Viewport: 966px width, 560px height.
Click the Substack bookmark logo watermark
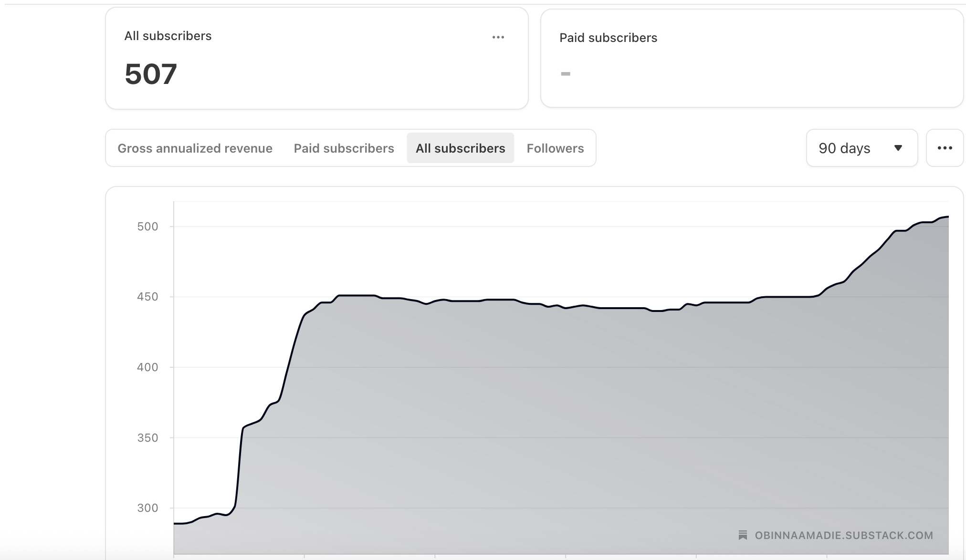point(743,535)
